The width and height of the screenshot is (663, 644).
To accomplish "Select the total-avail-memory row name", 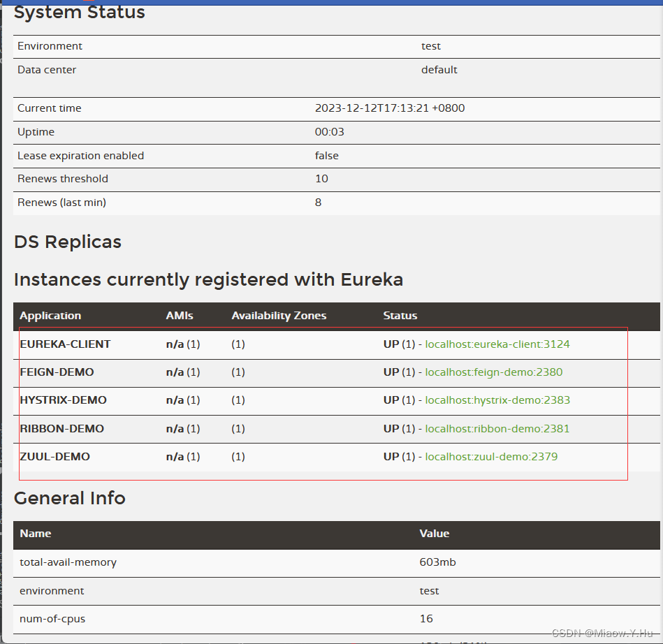I will coord(68,562).
